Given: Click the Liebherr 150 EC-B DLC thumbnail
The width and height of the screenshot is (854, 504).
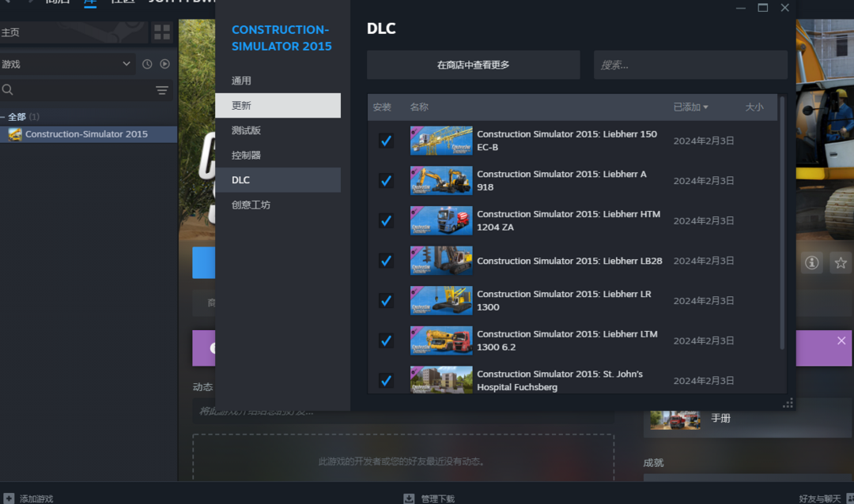Looking at the screenshot, I should pos(441,141).
